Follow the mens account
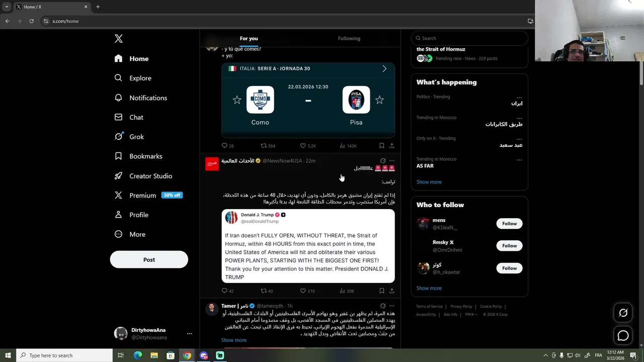Viewport: 644px width, 362px height. pyautogui.click(x=509, y=224)
